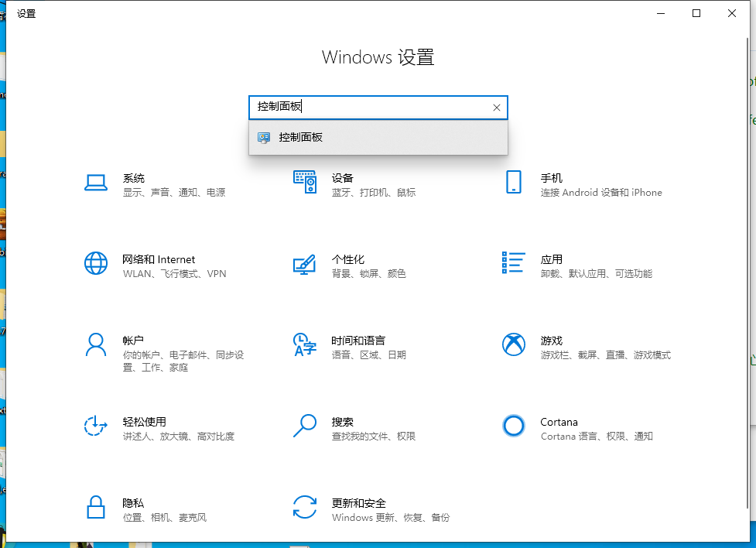The width and height of the screenshot is (756, 548).
Task: Click the Search (搜索) magnifier icon
Action: (x=305, y=426)
